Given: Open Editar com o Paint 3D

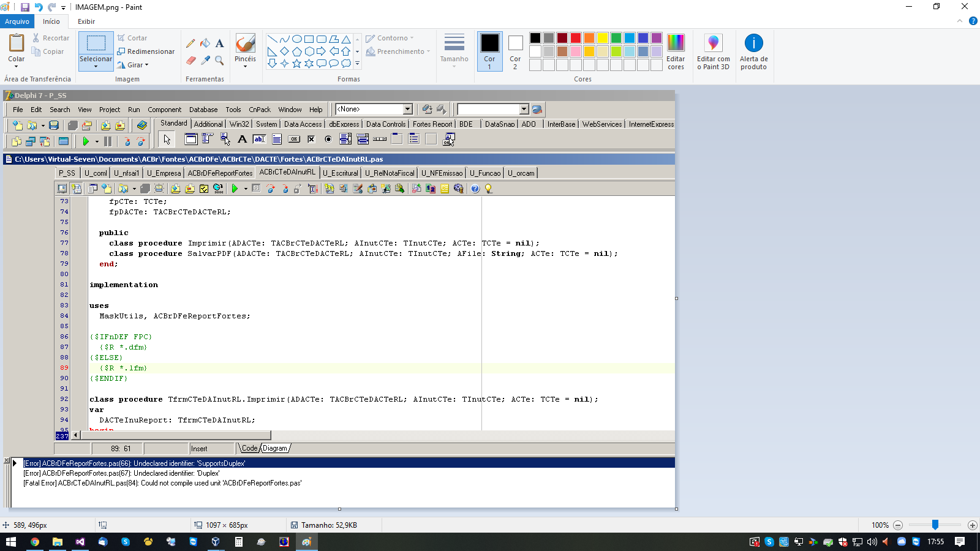Looking at the screenshot, I should pos(714,51).
